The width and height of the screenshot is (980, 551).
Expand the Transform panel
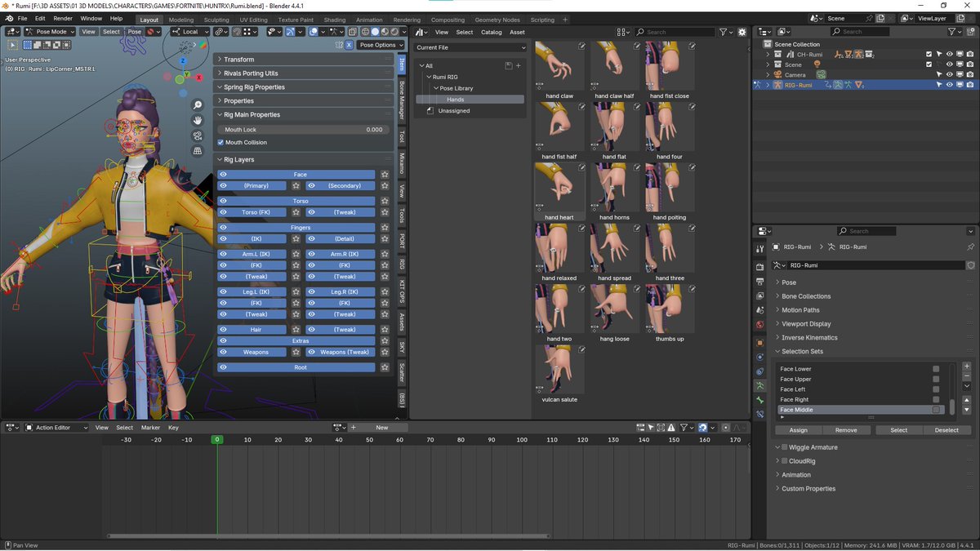pos(304,60)
